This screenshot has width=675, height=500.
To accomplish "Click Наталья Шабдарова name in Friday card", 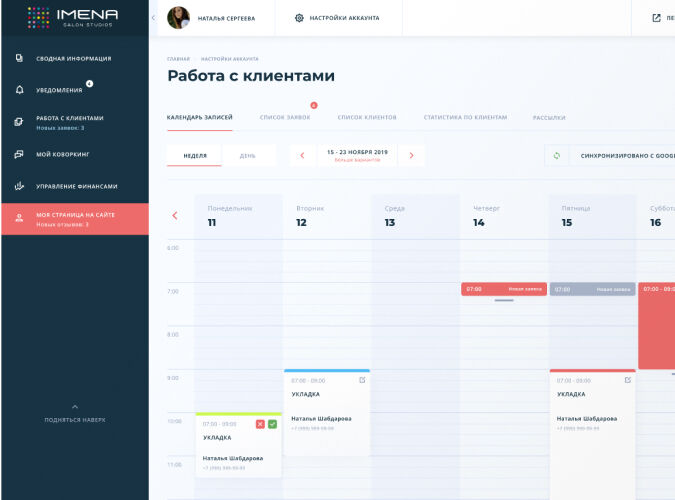I will point(587,419).
